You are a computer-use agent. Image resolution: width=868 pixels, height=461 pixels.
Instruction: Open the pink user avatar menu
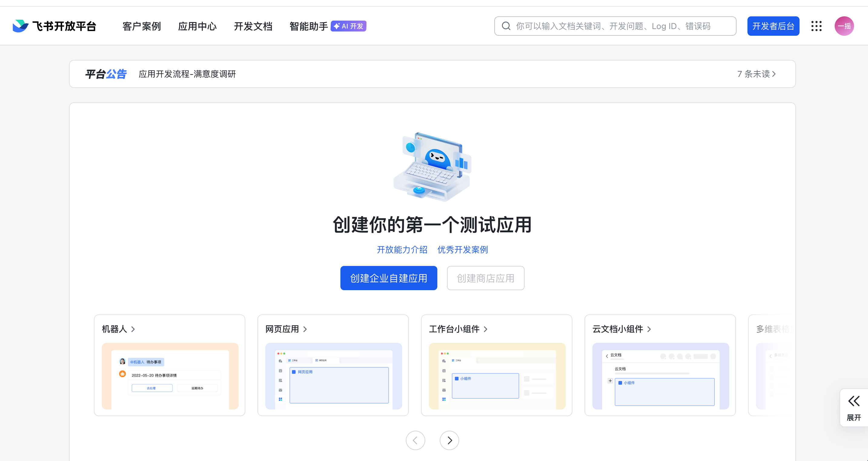coord(844,26)
